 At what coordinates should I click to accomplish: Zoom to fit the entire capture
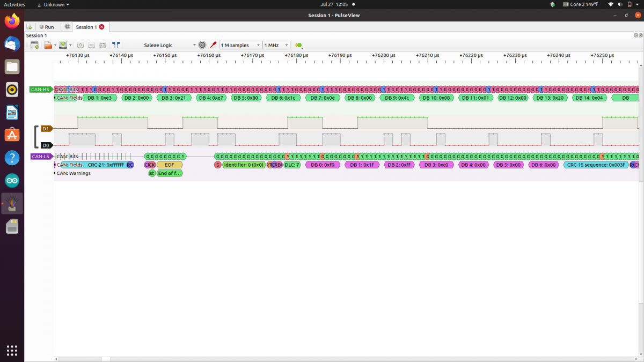(x=102, y=45)
